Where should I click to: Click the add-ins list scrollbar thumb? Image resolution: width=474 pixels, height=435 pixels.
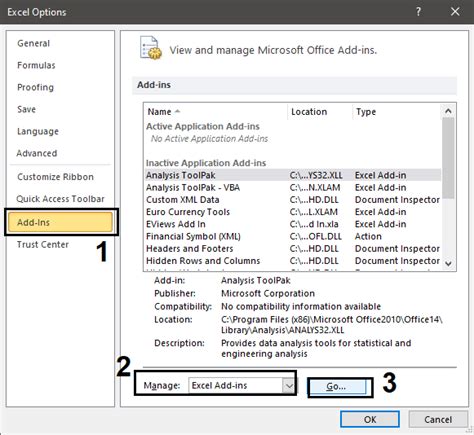click(x=448, y=158)
